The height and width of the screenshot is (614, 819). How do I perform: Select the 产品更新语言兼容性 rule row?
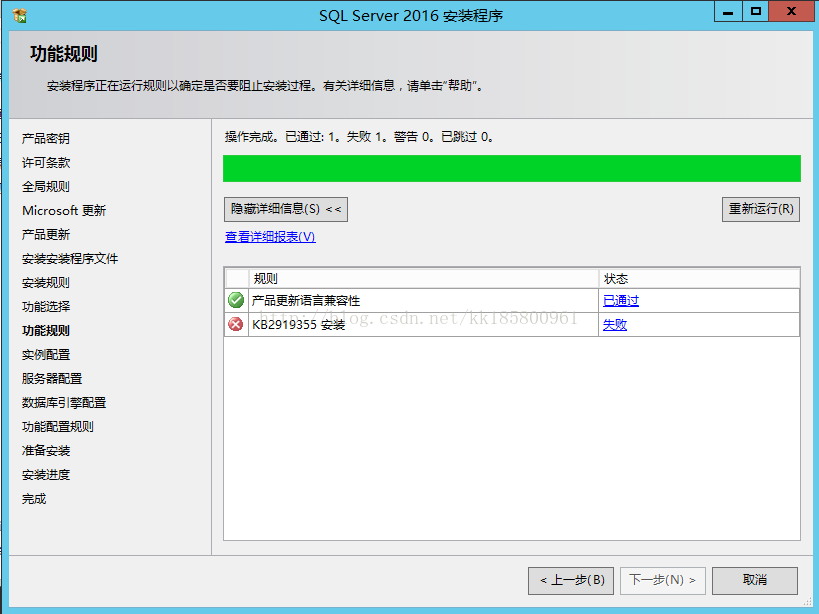click(x=512, y=301)
